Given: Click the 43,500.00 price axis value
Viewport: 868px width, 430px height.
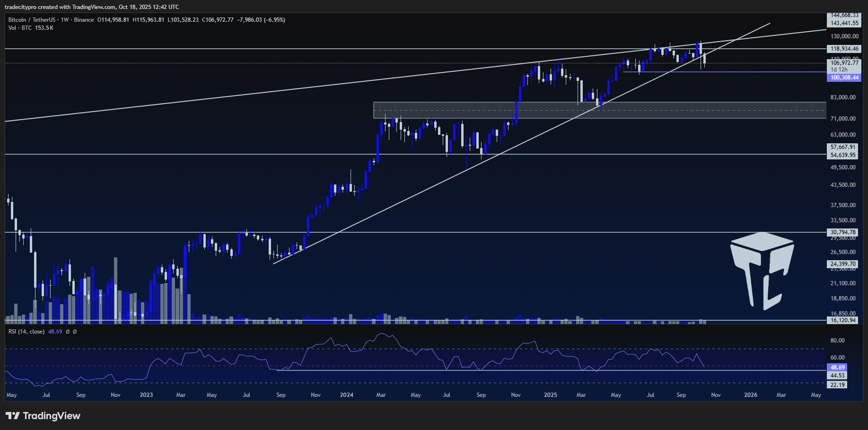Looking at the screenshot, I should (x=843, y=185).
